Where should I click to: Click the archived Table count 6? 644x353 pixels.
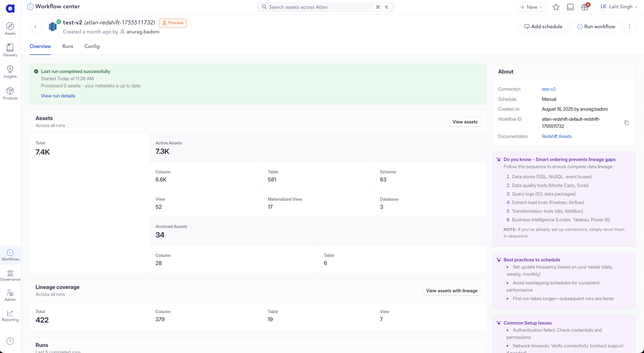[325, 263]
